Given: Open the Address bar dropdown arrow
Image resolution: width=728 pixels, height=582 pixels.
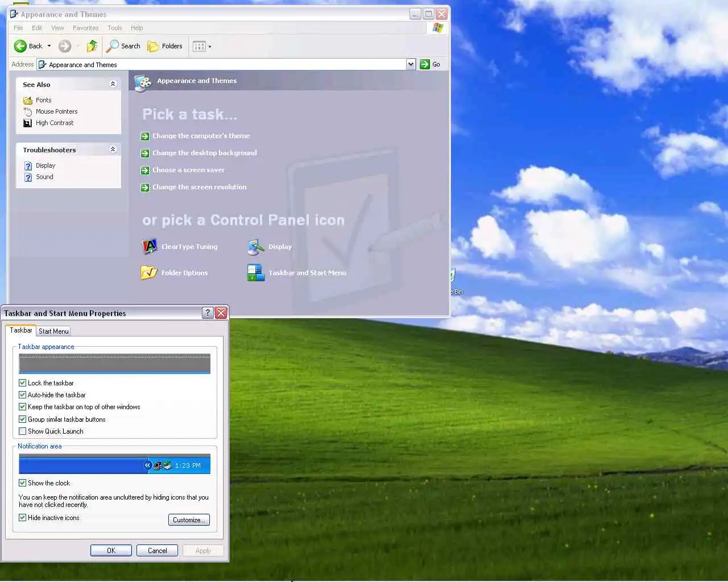Looking at the screenshot, I should [x=411, y=64].
